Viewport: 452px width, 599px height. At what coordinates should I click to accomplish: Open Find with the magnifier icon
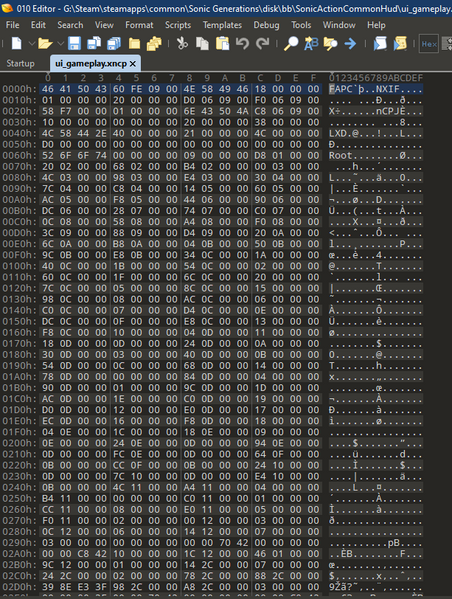coord(291,43)
